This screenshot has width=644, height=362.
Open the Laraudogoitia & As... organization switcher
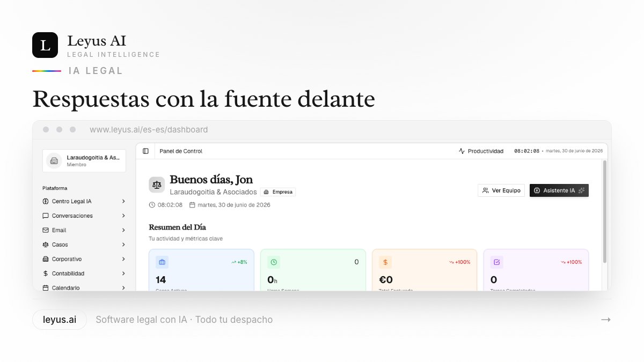84,161
